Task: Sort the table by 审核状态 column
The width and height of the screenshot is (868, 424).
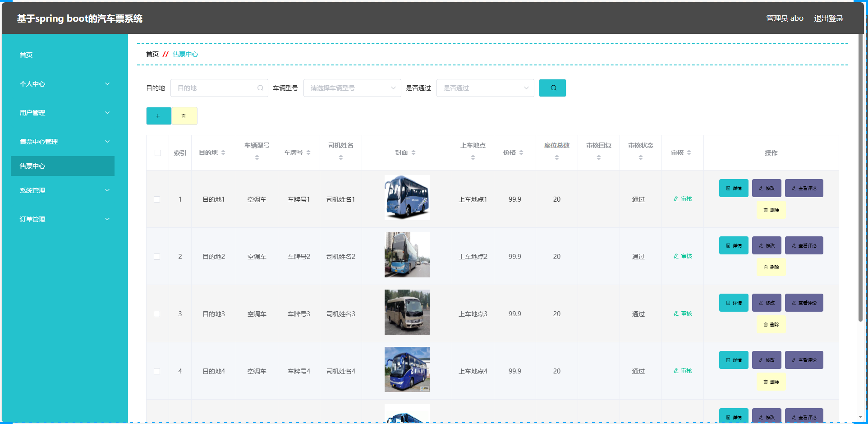Action: [x=641, y=157]
